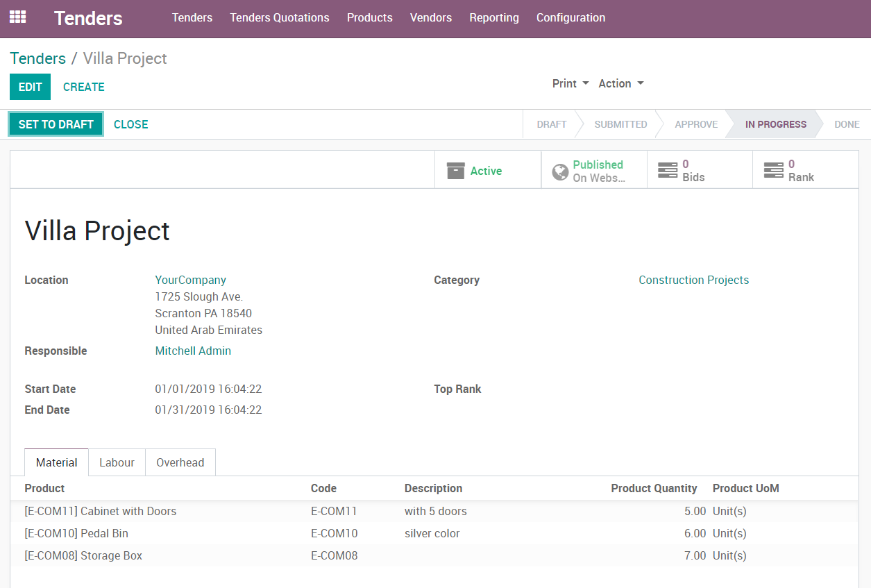Expand the Action dropdown
The height and width of the screenshot is (588, 871).
620,83
